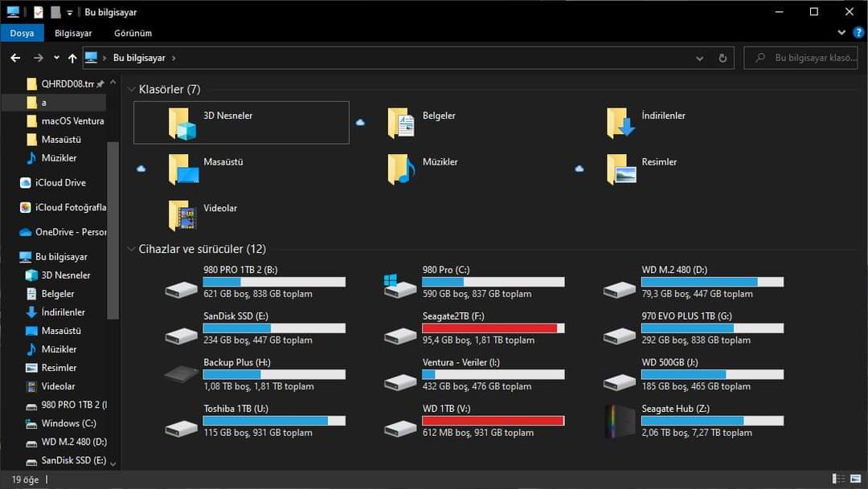Open the Bilgisayar ribbon tab
The image size is (868, 489).
click(73, 33)
